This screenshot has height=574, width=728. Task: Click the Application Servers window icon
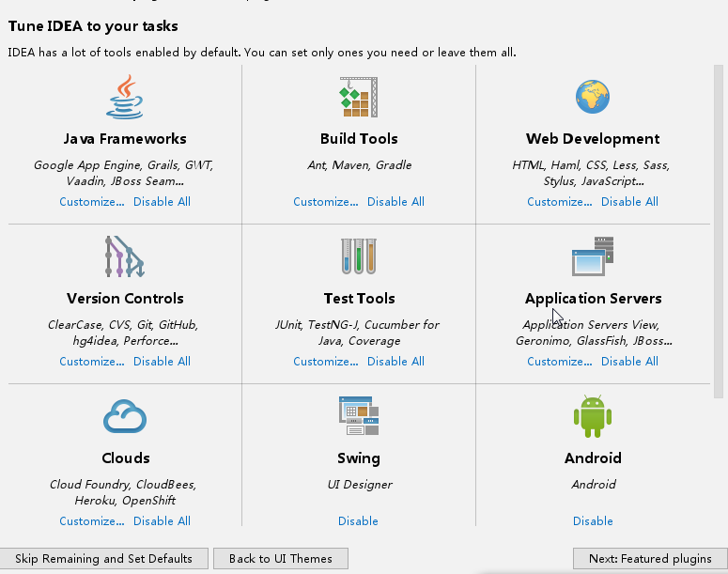[x=593, y=256]
